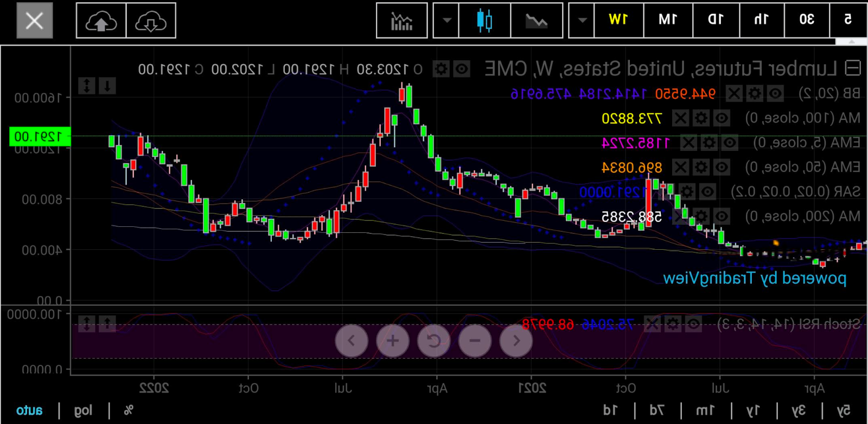Viewport: 868px width, 424px height.
Task: Maximize Stoch RSI pane with double-arrow icon
Action: pos(87,324)
